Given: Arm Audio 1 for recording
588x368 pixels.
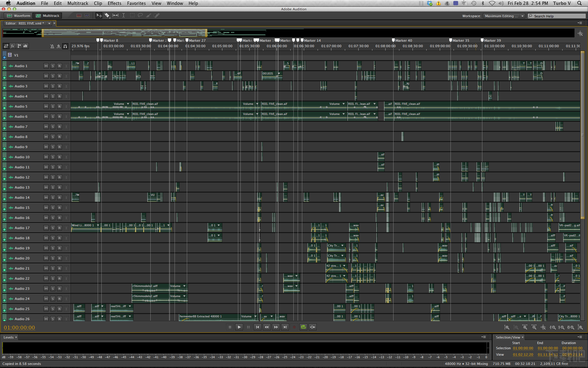Looking at the screenshot, I should click(60, 66).
